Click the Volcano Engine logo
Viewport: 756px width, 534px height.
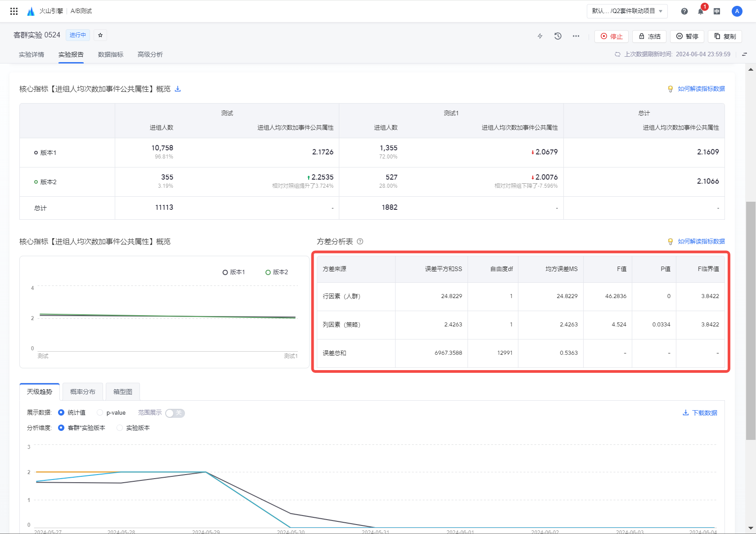pyautogui.click(x=31, y=11)
